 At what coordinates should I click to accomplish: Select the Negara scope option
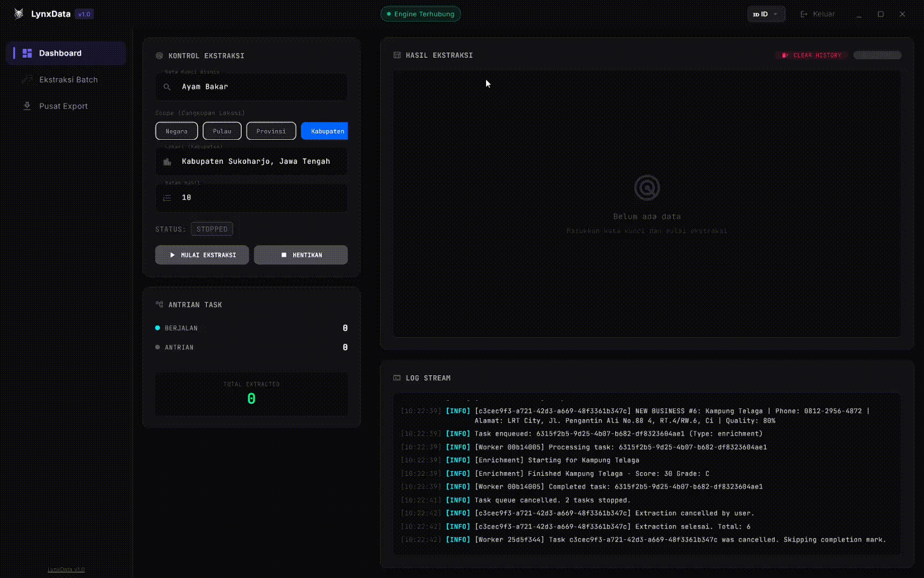tap(176, 131)
